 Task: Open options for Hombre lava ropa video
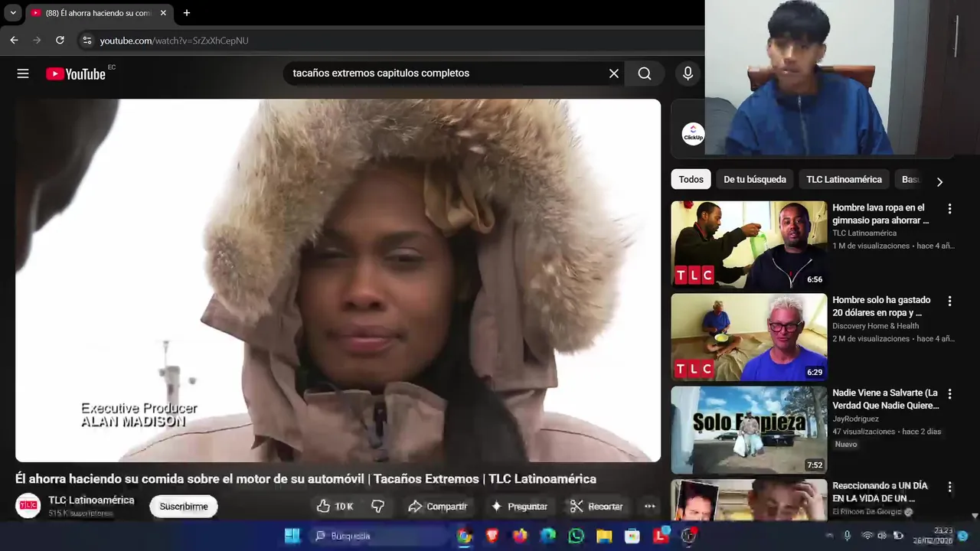[x=949, y=209]
